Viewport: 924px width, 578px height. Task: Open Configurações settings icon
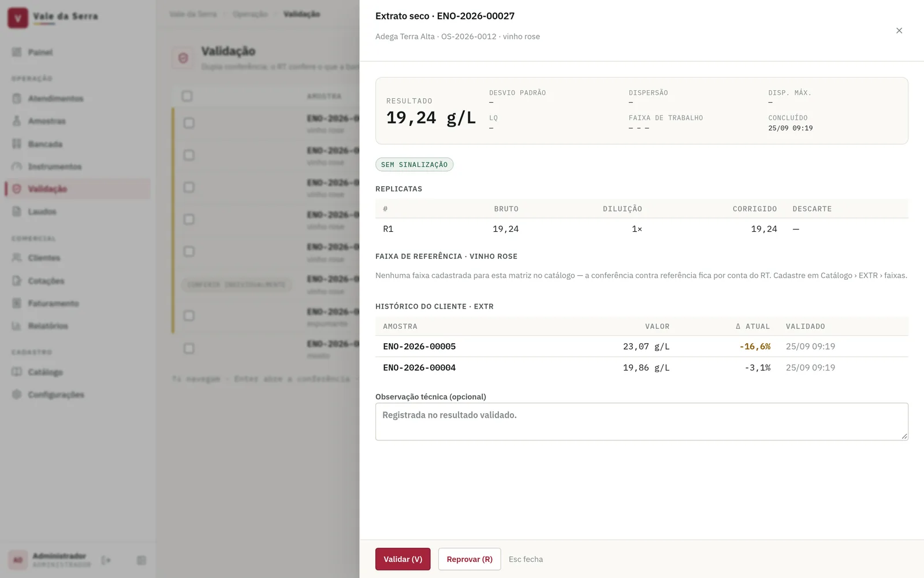(x=17, y=394)
